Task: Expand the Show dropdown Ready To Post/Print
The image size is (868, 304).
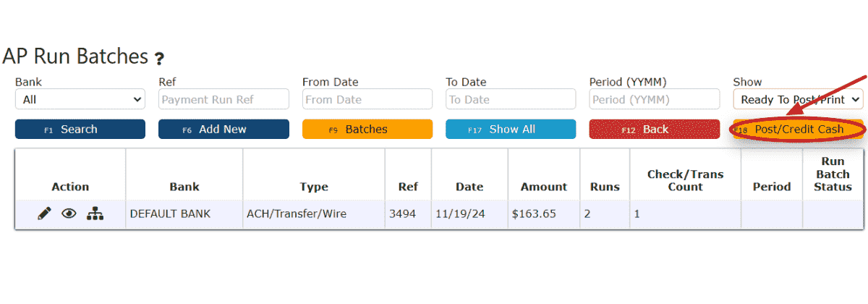Action: coord(798,99)
